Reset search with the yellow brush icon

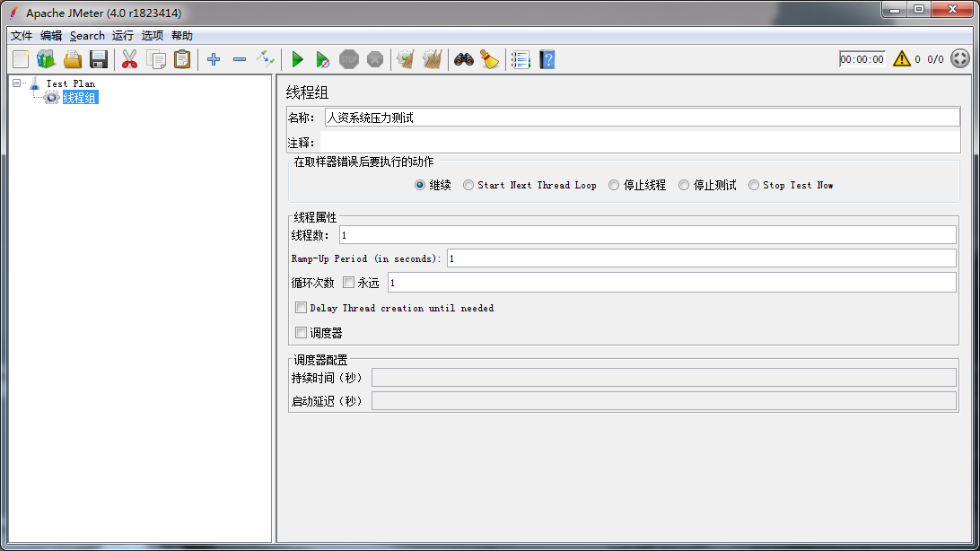(489, 59)
